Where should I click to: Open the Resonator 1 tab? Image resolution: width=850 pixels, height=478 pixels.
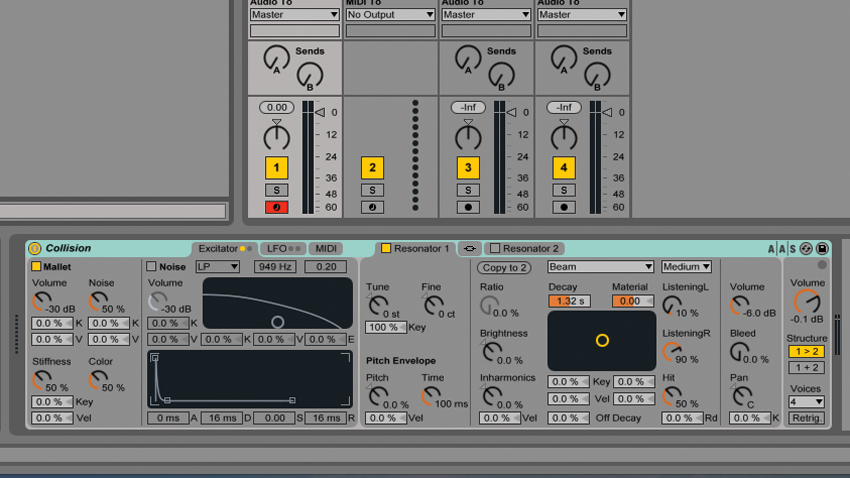click(416, 248)
